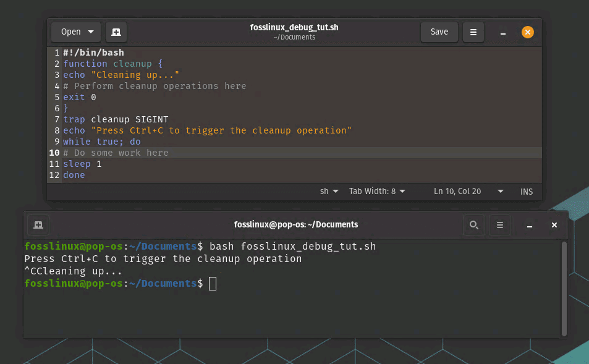Close the terminal window
This screenshot has width=589, height=364.
pos(554,225)
